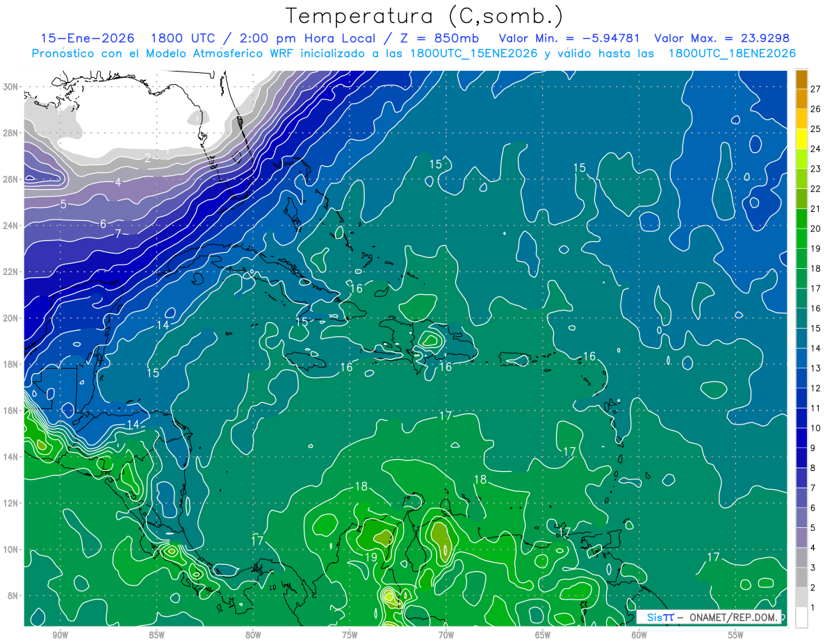The width and height of the screenshot is (834, 644).
Task: Click legend value label "1"
Action: click(814, 608)
